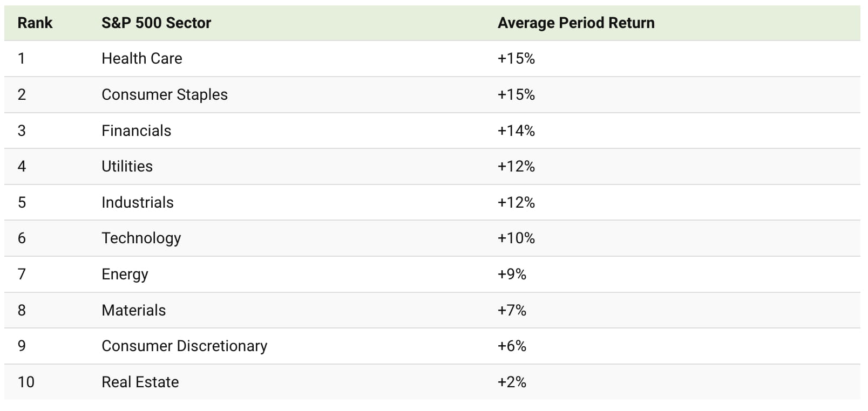Click the Materials sector name
This screenshot has height=411, width=868.
(x=134, y=310)
